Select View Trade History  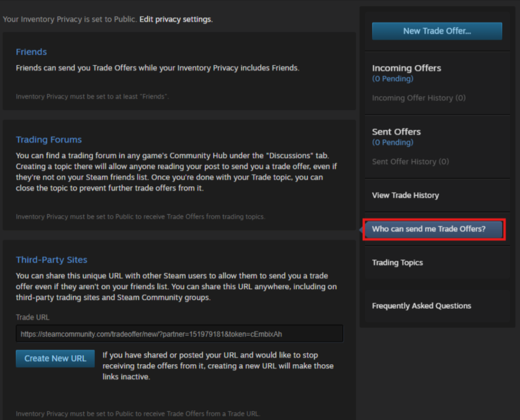405,195
